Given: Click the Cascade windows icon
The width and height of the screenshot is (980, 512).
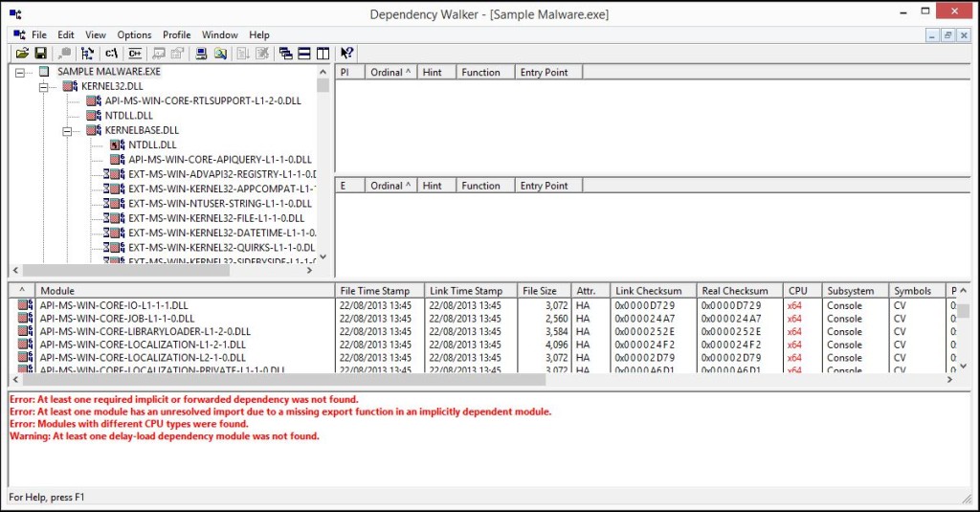Looking at the screenshot, I should (x=285, y=54).
